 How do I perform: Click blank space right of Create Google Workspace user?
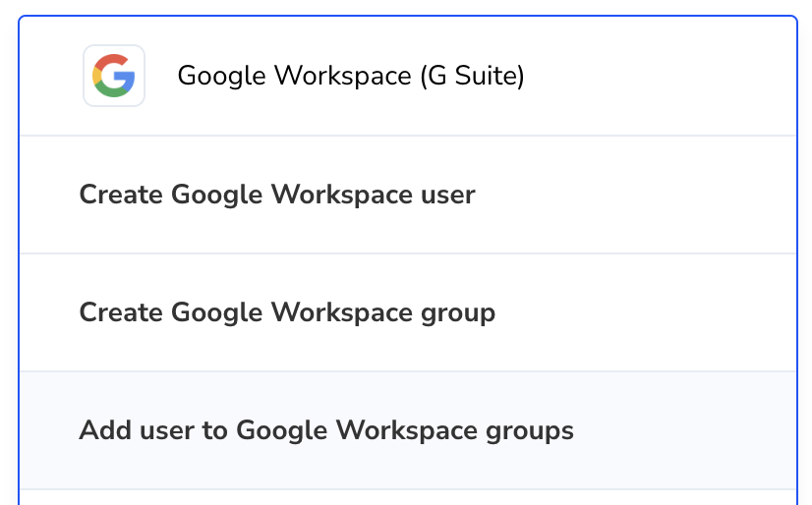click(635, 195)
